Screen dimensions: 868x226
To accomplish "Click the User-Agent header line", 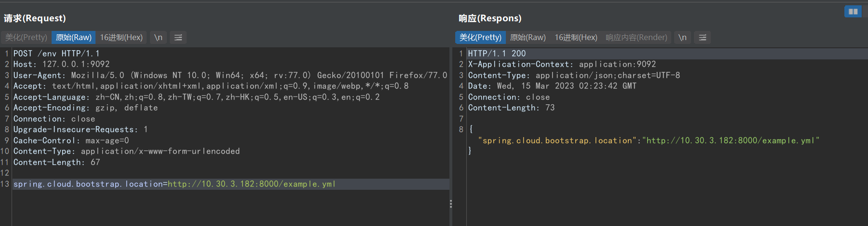I will tap(231, 75).
